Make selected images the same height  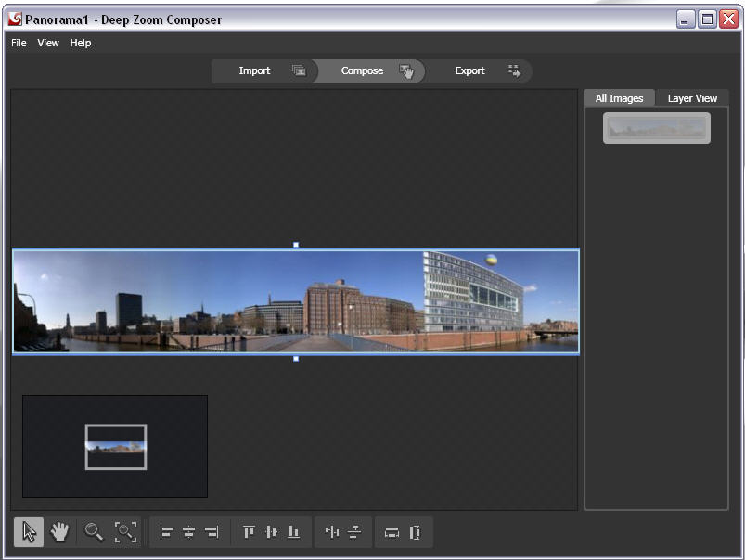pos(415,532)
